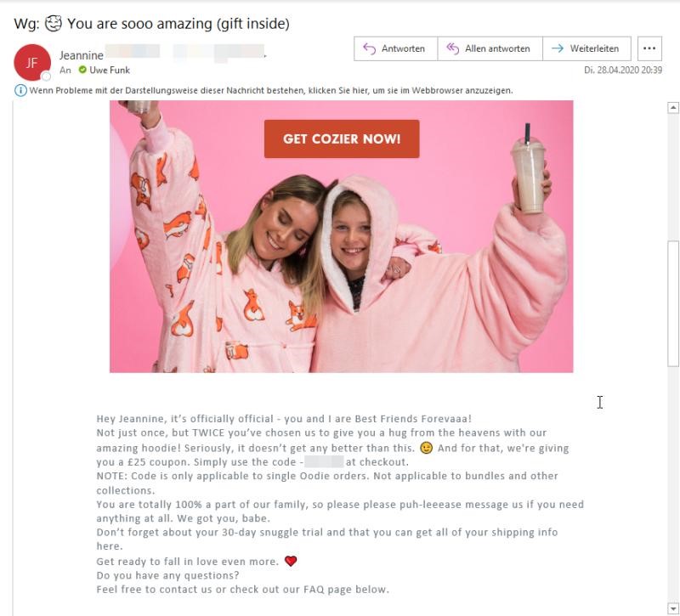
Task: Click the reply-all double arrow icon
Action: (x=452, y=48)
